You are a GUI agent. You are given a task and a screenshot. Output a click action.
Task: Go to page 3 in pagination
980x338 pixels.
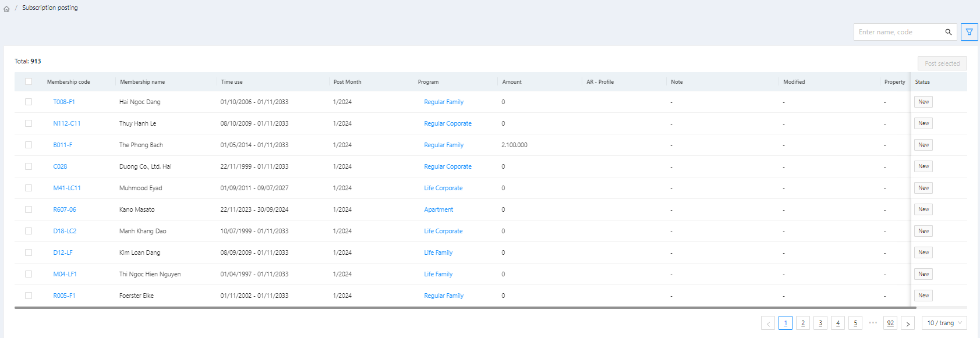[x=820, y=323]
